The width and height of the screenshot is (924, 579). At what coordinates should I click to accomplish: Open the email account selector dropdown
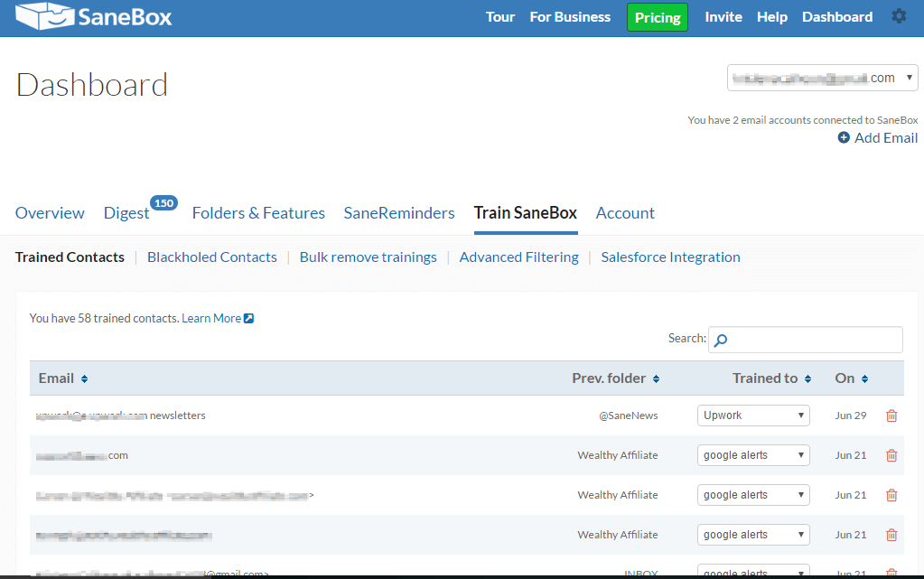(x=822, y=78)
